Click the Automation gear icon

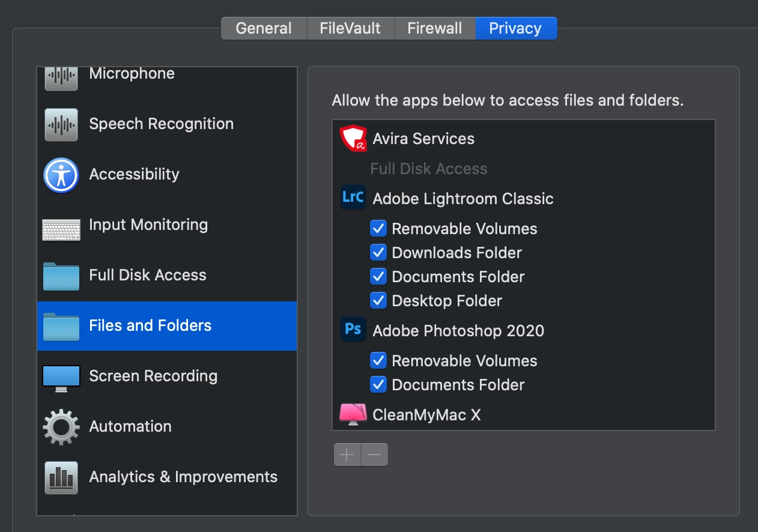61,427
